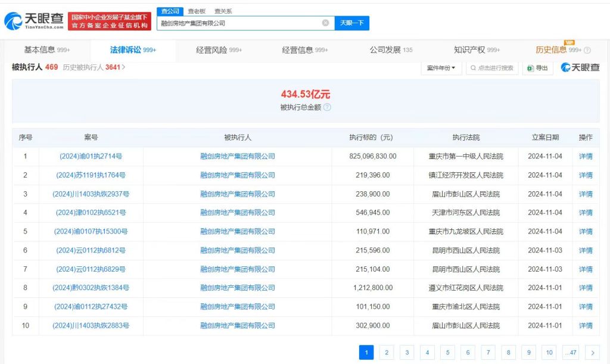Click 重庆市渝北区人民法院 court cell
Viewport: 610px width, 364px height.
466,307
